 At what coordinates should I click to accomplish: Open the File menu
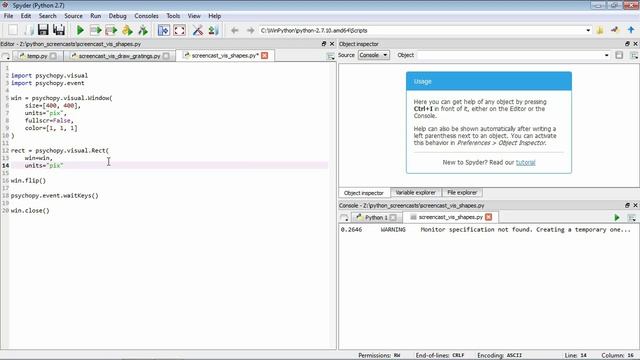click(9, 16)
